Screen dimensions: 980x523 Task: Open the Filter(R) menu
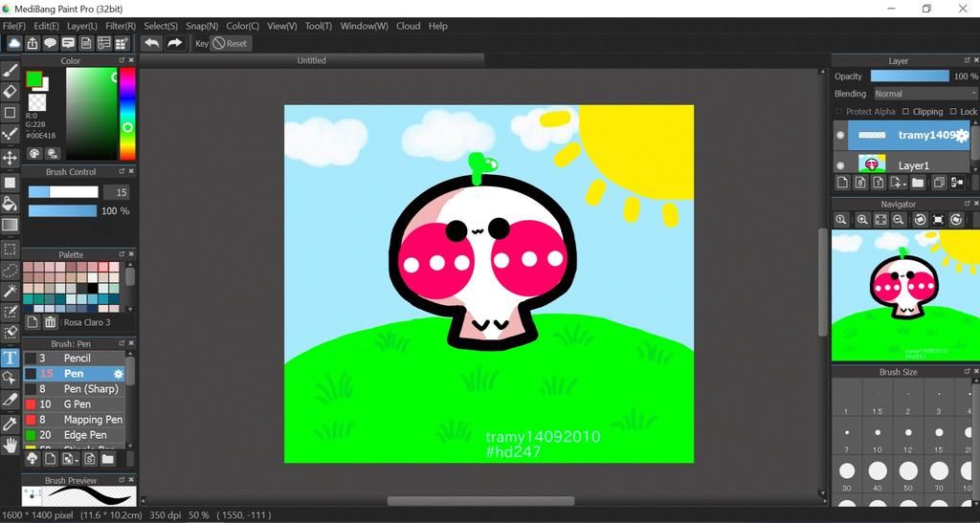[121, 26]
